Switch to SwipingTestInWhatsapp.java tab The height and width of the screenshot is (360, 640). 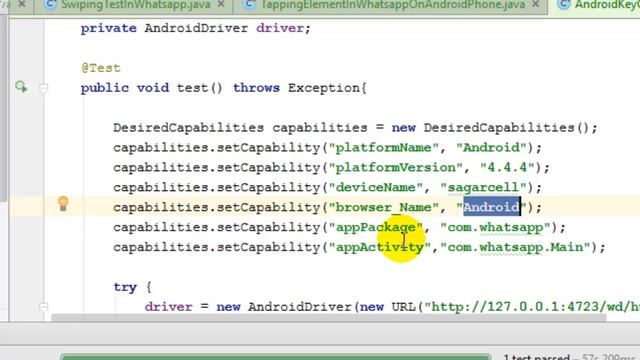pos(136,5)
